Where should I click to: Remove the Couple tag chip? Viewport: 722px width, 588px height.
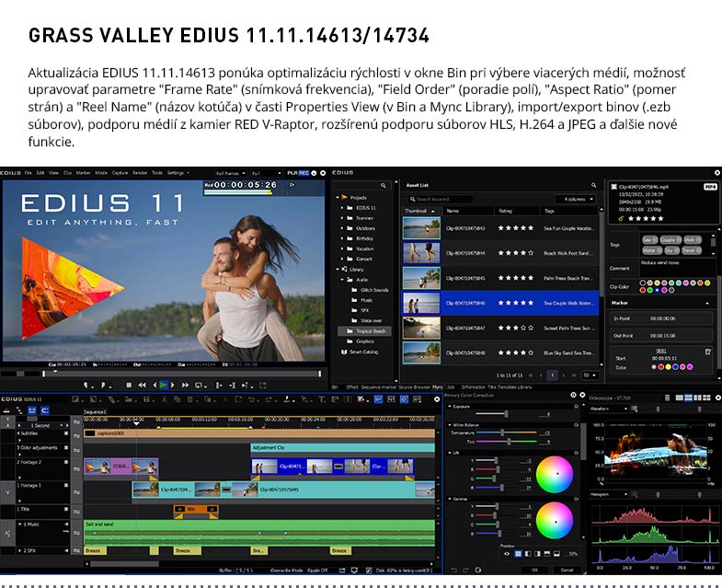tap(678, 239)
